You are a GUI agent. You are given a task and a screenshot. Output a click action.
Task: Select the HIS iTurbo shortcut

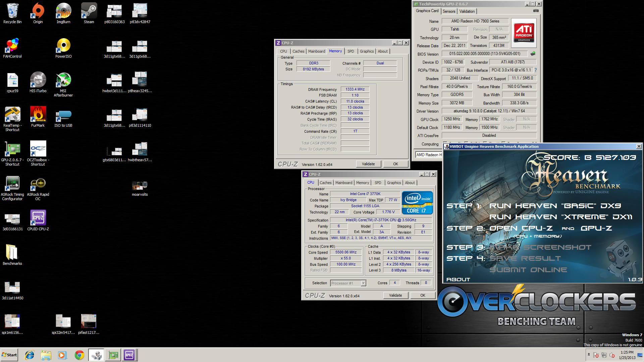(38, 82)
